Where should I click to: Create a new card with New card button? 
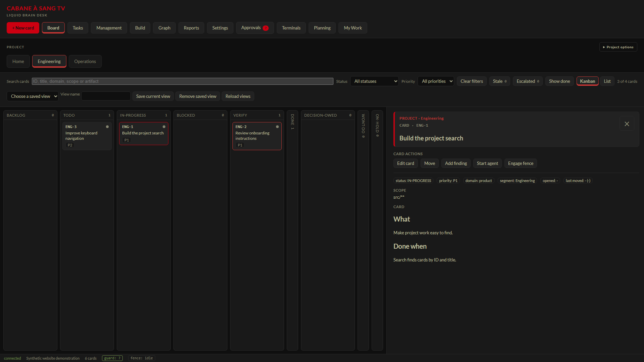(23, 28)
